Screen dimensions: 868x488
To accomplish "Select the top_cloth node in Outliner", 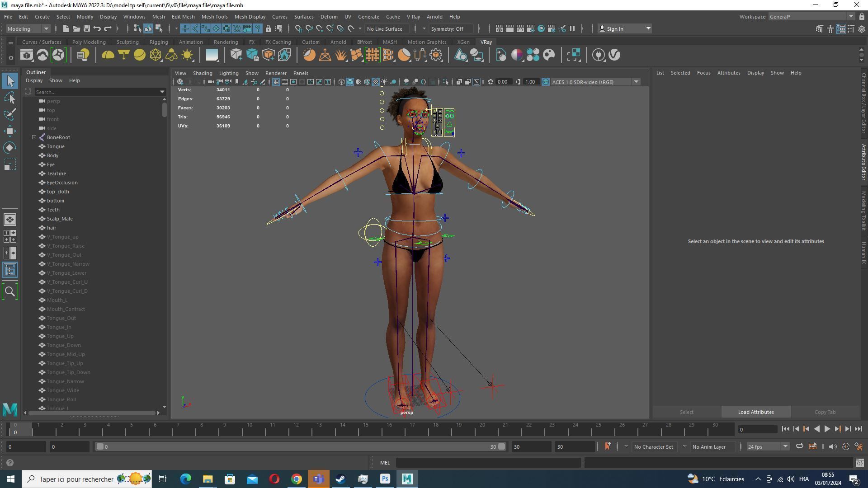I will (x=58, y=192).
